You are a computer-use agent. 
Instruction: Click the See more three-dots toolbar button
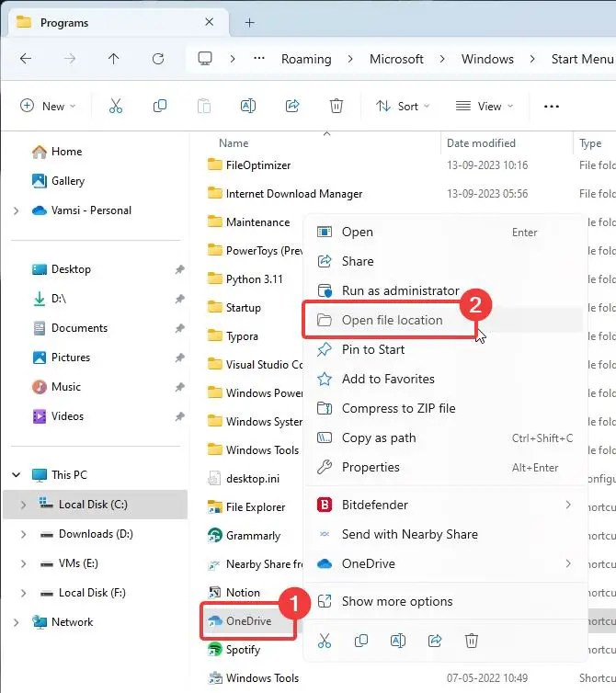pos(552,107)
